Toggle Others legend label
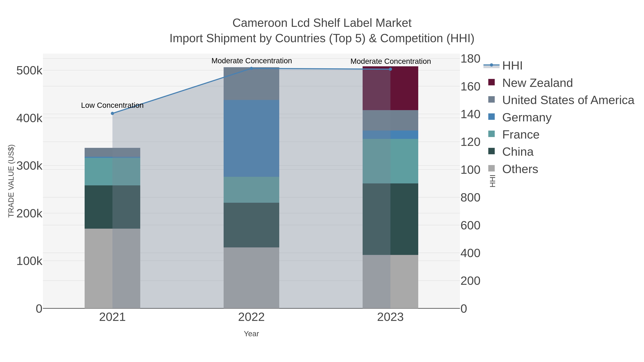Viewport: 644px width, 362px height. (x=520, y=169)
